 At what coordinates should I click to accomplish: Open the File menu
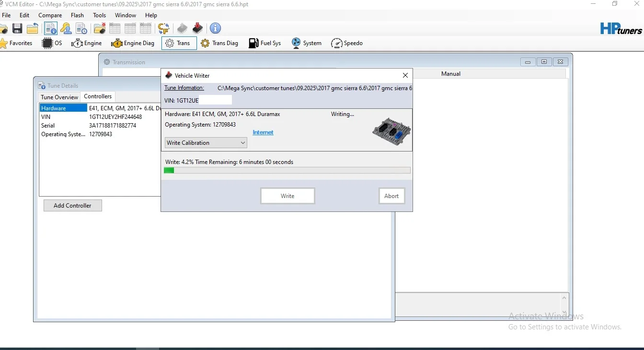[6, 15]
